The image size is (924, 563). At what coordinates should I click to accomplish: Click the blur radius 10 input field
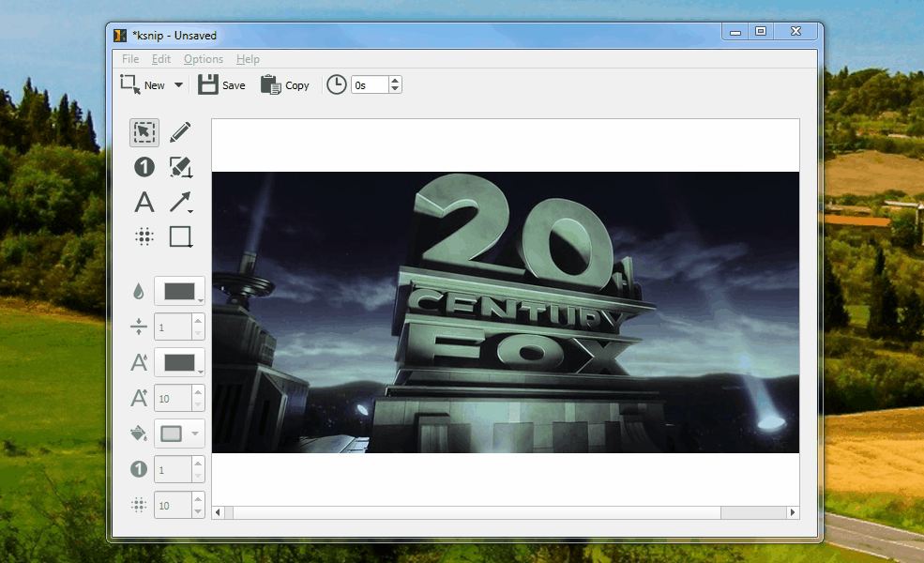tap(174, 506)
